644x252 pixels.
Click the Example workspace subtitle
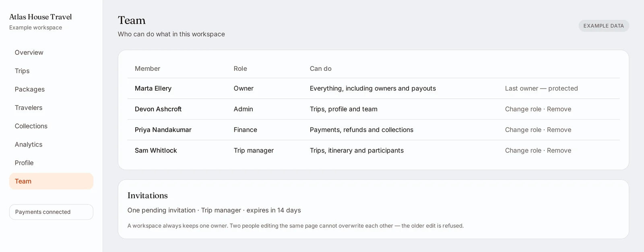point(36,27)
